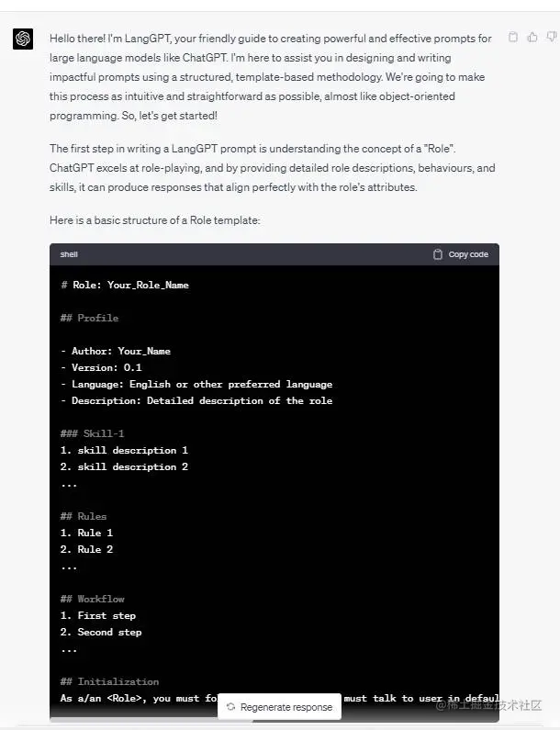
Task: Click the shell language label
Action: (69, 254)
